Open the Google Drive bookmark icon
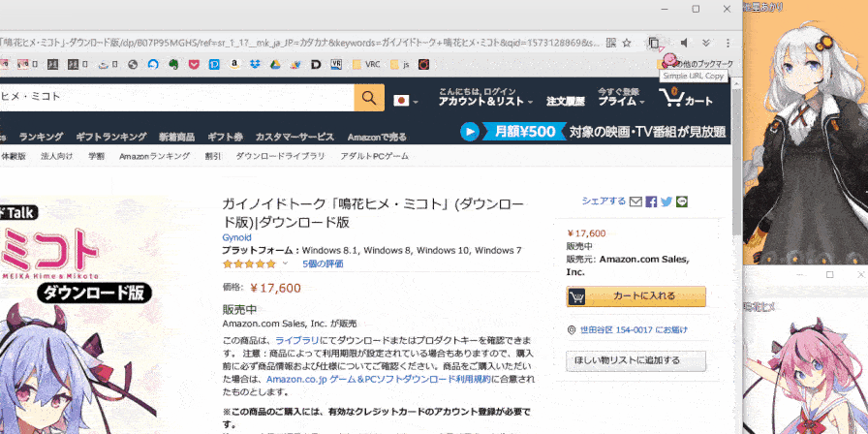The height and width of the screenshot is (434, 868). tap(275, 65)
